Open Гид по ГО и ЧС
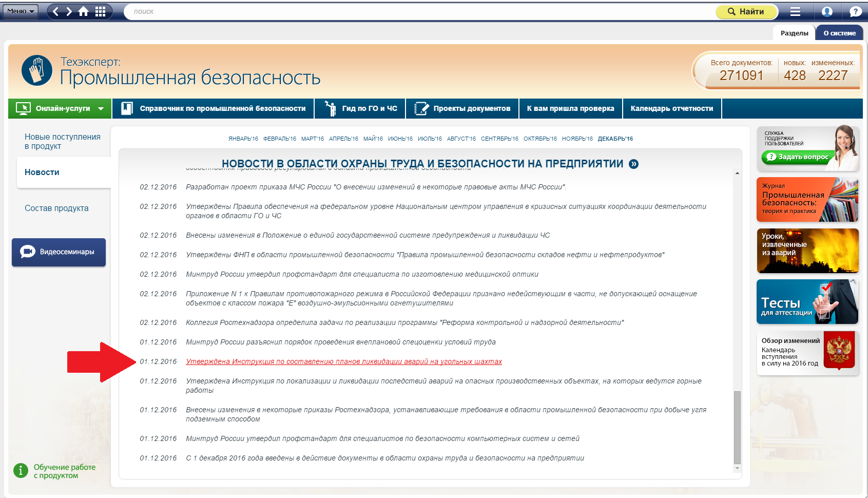Screen dimensions: 868x498 tap(360, 108)
